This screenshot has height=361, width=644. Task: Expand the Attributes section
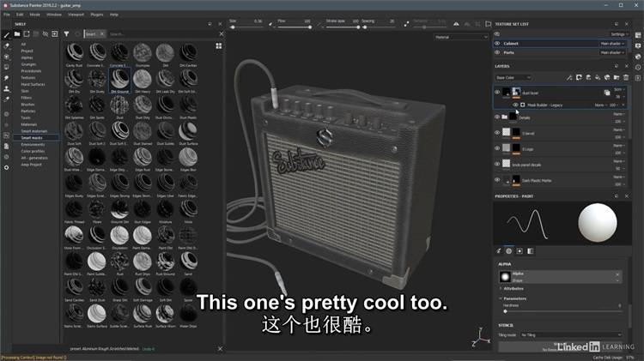tap(513, 289)
